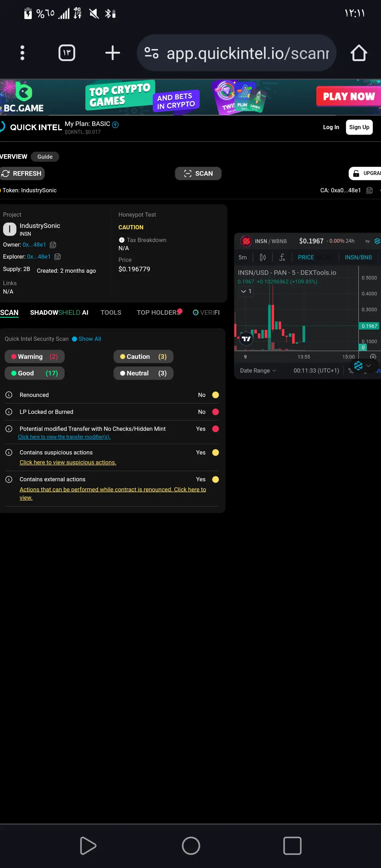This screenshot has width=381, height=868.
Task: Go to browser home page icon
Action: click(x=359, y=53)
